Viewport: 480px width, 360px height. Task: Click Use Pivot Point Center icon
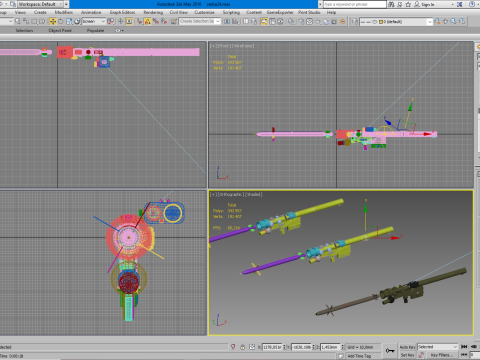(x=110, y=21)
